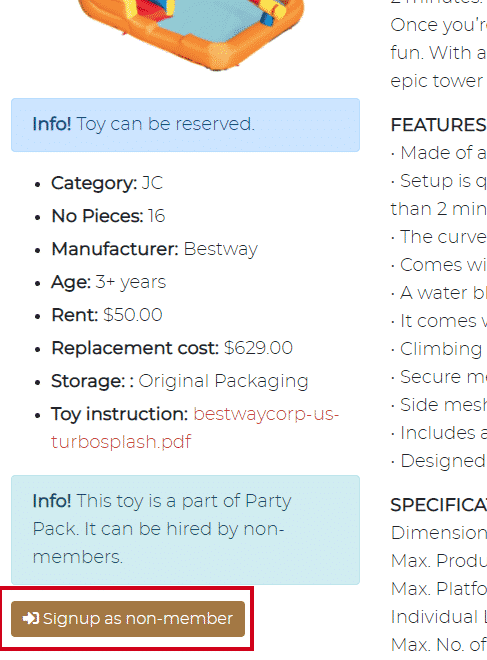Click the sign-in arrow icon on Signup button
This screenshot has width=487, height=660.
point(31,618)
